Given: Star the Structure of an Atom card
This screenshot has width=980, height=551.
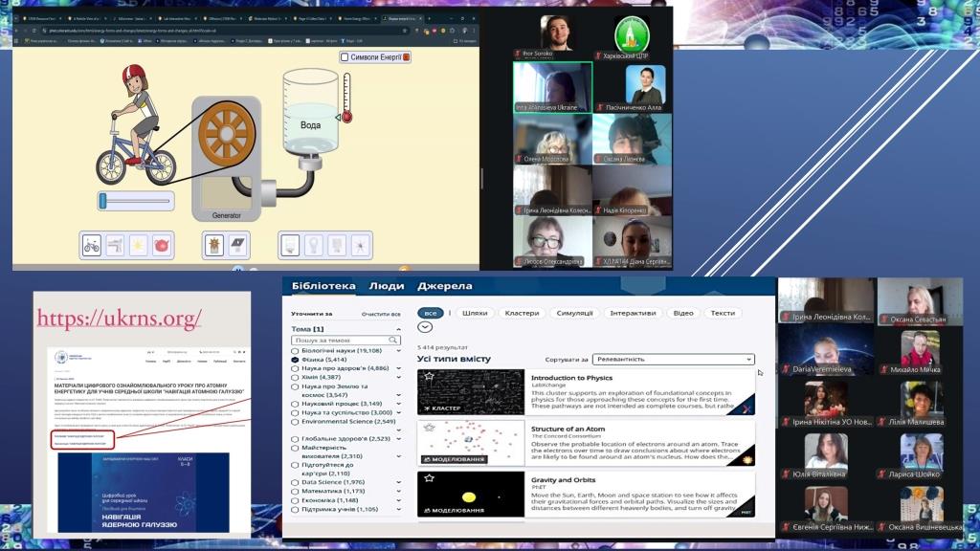Looking at the screenshot, I should (429, 428).
